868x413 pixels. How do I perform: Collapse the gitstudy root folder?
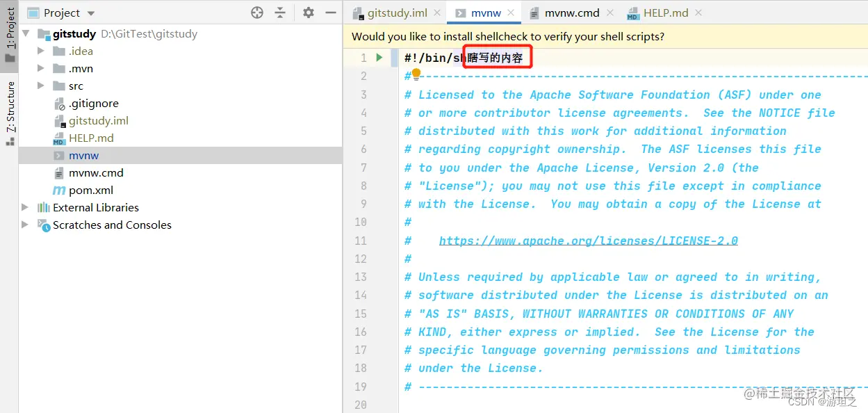[x=26, y=33]
